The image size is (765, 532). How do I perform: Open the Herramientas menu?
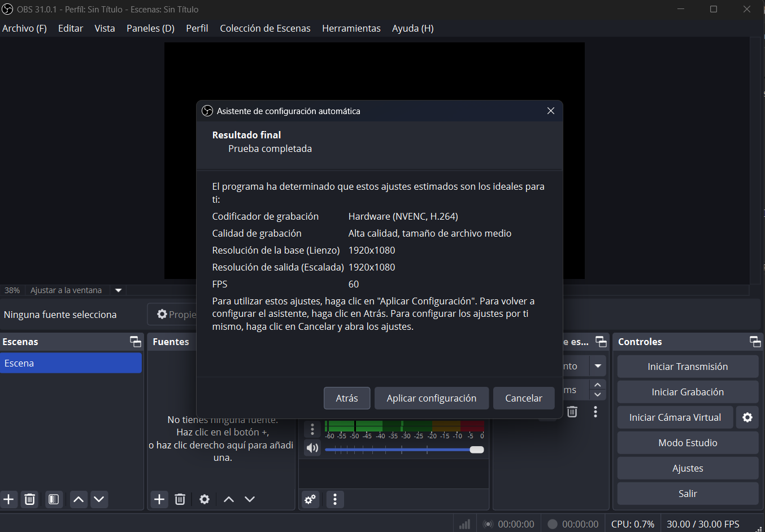(x=351, y=28)
